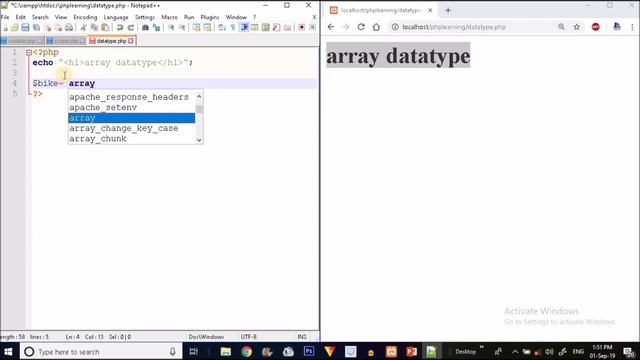Open the Encoding menu
640x360 pixels.
(x=85, y=17)
